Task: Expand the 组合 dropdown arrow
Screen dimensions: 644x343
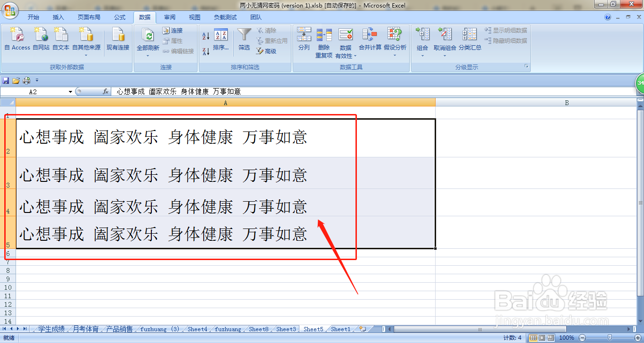Action: (x=422, y=55)
